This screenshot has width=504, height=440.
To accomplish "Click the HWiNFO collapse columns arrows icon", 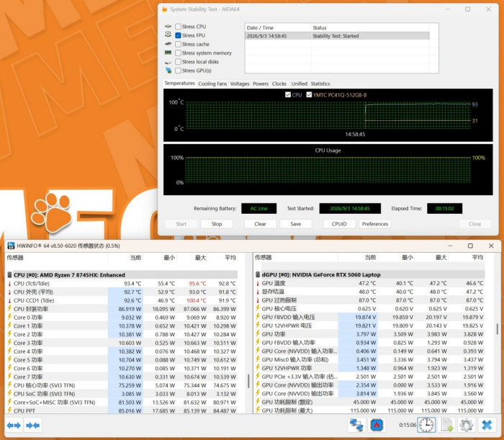I will pyautogui.click(x=33, y=425).
